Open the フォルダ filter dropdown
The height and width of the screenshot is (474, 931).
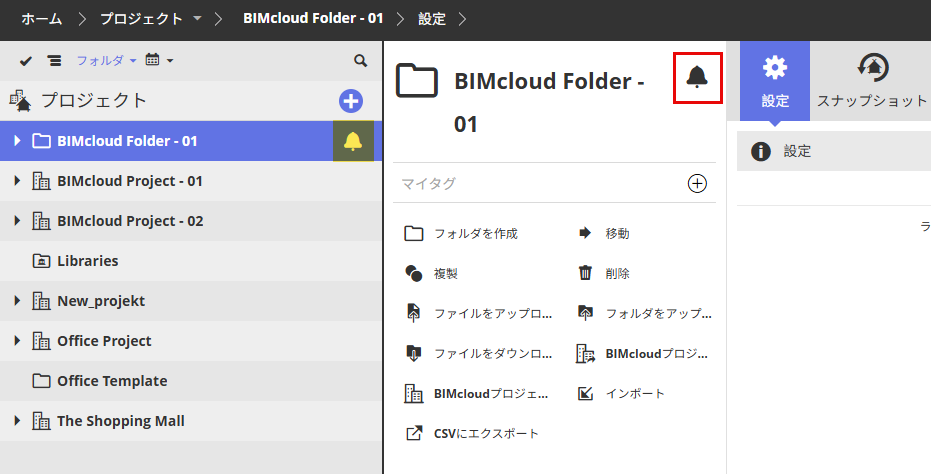click(x=106, y=60)
